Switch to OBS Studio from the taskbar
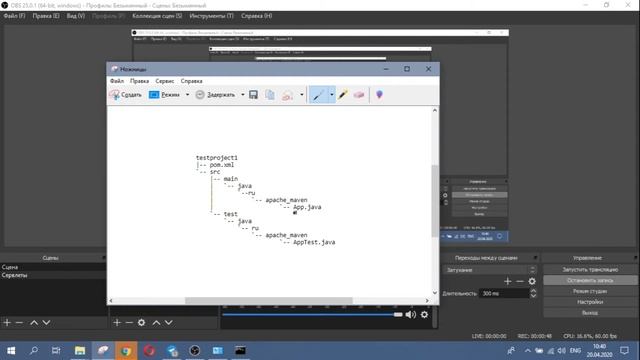 [195, 351]
